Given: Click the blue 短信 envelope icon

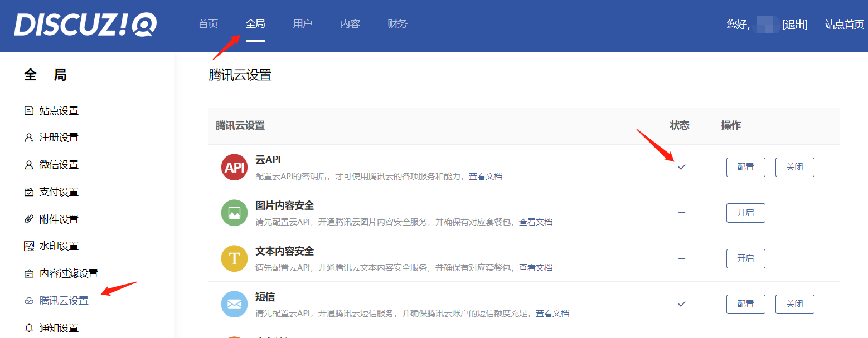Looking at the screenshot, I should tap(234, 304).
